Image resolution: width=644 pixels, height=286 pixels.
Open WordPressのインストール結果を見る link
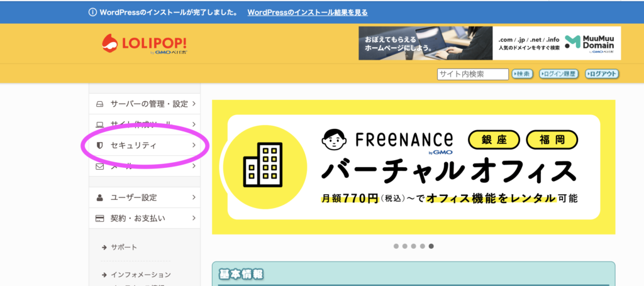coord(308,13)
